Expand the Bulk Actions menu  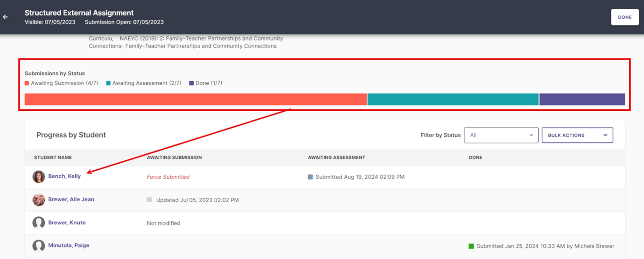(577, 135)
